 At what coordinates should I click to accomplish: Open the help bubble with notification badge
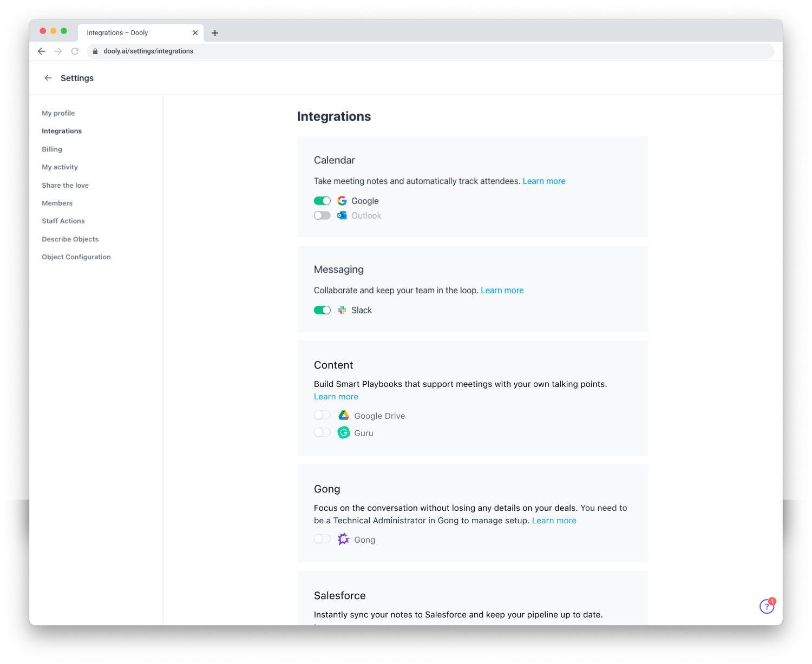pyautogui.click(x=767, y=606)
